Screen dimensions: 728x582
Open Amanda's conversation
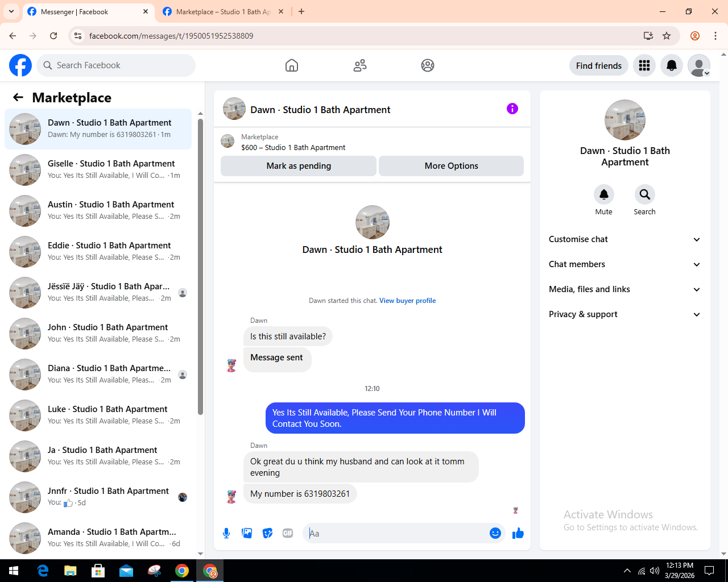tap(98, 538)
